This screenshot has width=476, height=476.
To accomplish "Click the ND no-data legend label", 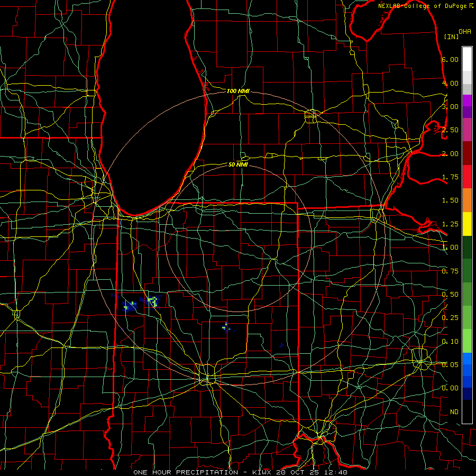I will (454, 412).
